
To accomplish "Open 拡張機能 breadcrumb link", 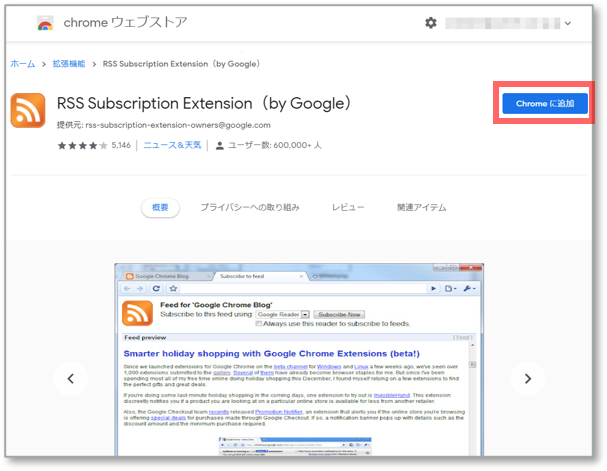I will click(x=69, y=63).
